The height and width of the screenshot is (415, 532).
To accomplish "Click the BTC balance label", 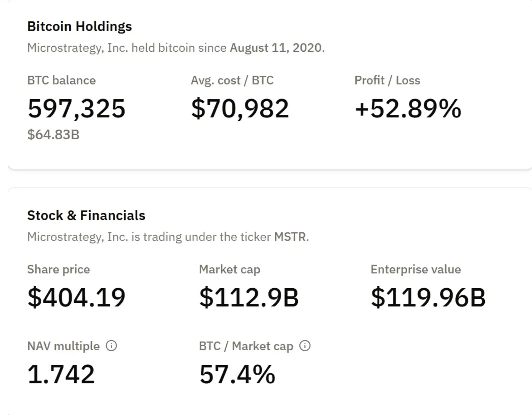I will click(61, 80).
